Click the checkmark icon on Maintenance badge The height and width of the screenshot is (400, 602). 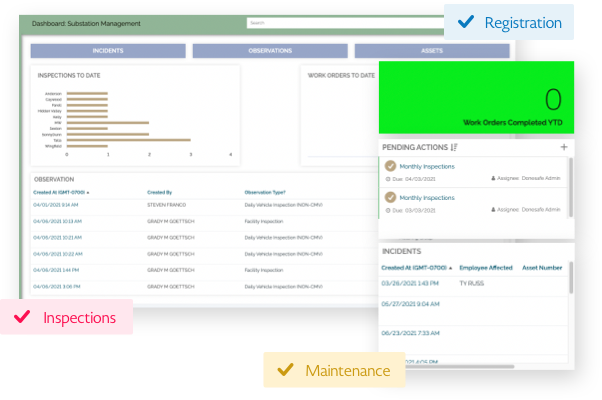tap(285, 370)
